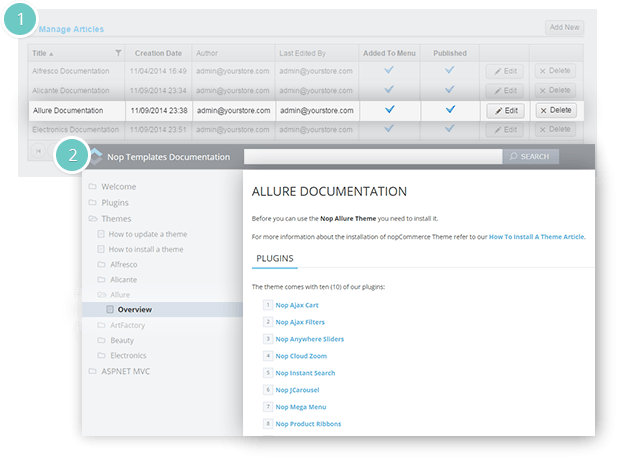Click the Published column header
620x460 pixels.
pyautogui.click(x=450, y=53)
